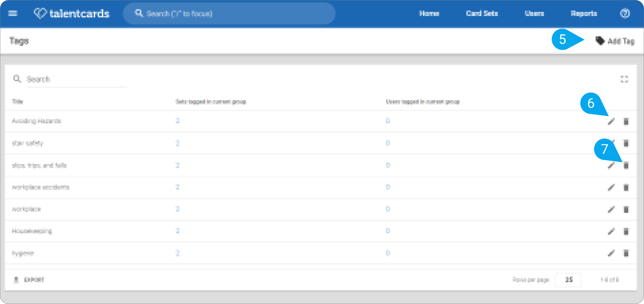Open the hamburger menu icon
This screenshot has width=644, height=304.
13,13
